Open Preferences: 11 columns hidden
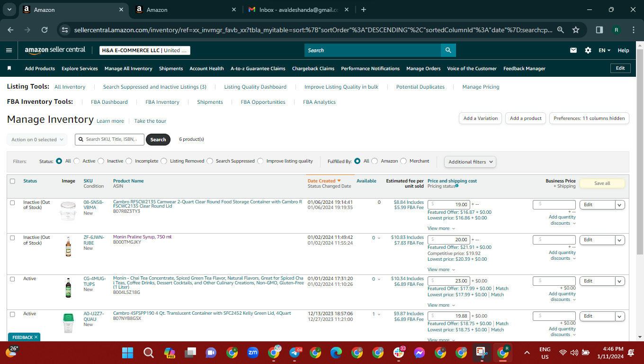The image size is (644, 364). coord(589,118)
